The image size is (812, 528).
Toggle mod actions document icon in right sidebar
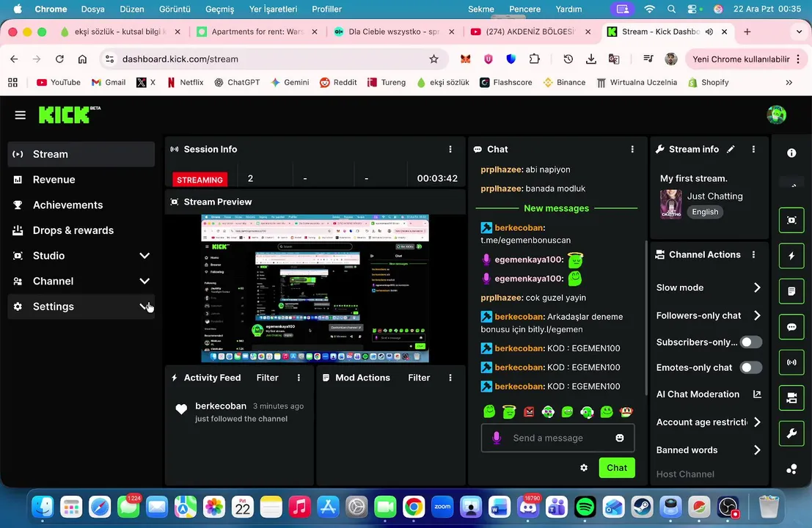point(791,291)
